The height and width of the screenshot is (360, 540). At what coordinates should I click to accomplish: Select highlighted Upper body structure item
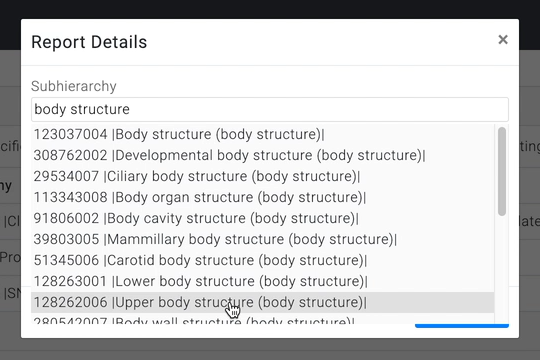pos(263,302)
